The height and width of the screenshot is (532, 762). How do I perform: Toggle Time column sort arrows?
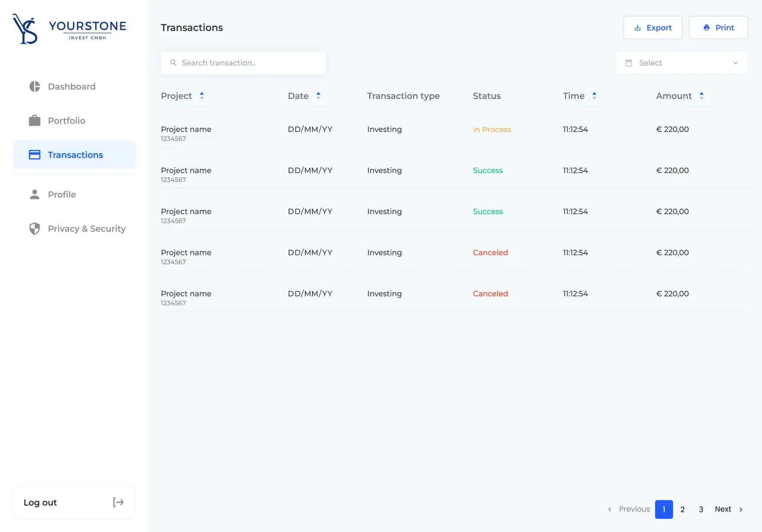coord(594,96)
